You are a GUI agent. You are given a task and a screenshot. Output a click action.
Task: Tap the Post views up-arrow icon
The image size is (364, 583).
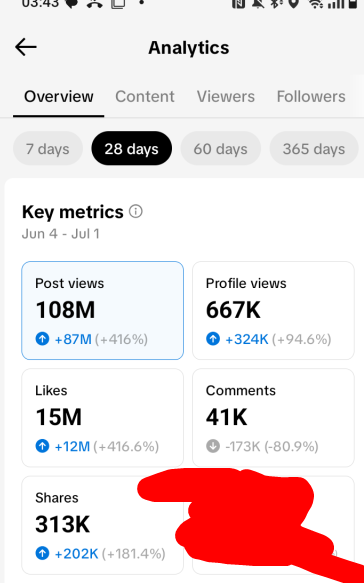[x=42, y=339]
